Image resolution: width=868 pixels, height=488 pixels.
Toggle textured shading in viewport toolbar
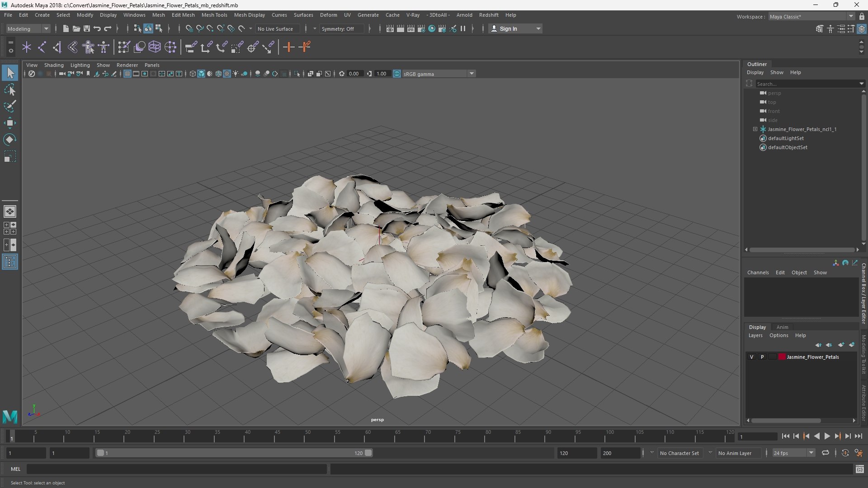[x=227, y=74]
